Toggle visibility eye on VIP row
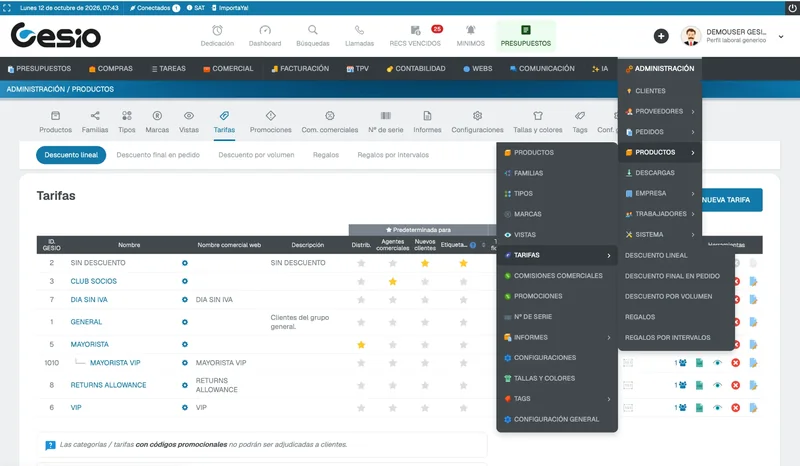 point(717,408)
